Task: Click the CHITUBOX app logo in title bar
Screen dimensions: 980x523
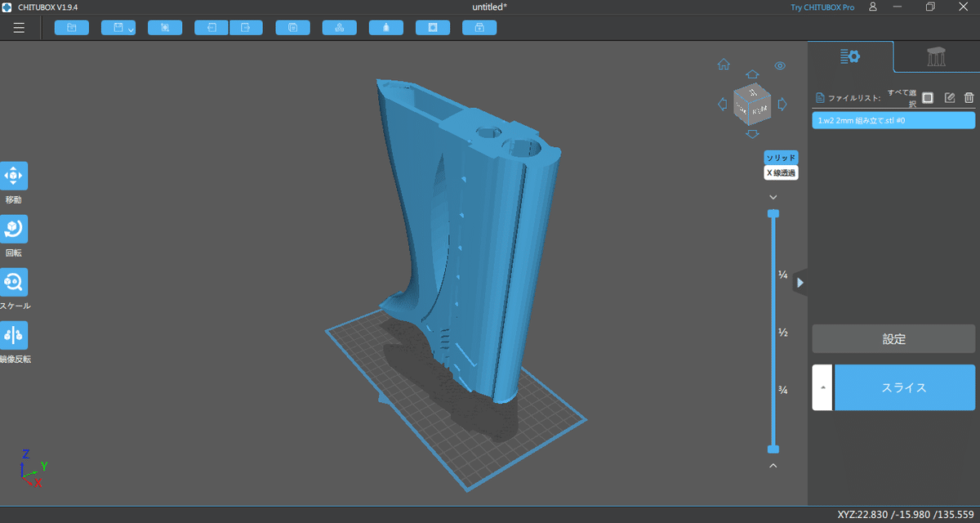Action: click(7, 7)
